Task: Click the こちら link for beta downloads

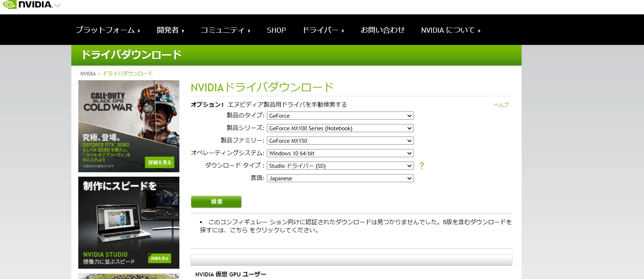Action: coord(239,230)
